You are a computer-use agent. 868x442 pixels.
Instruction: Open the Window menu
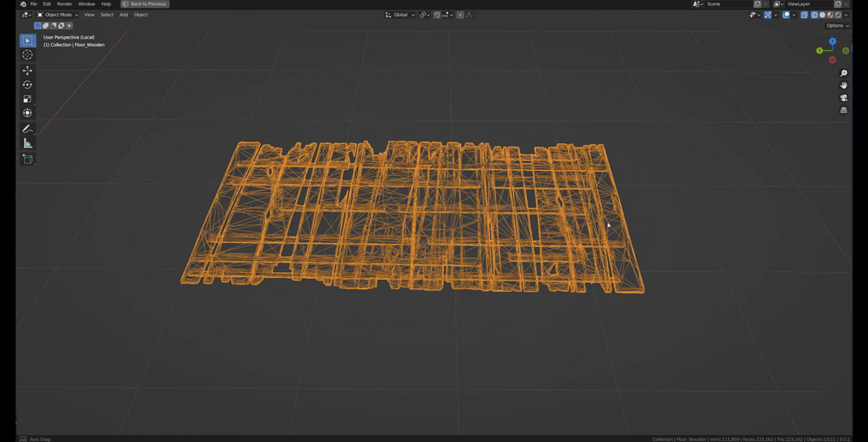click(x=86, y=3)
